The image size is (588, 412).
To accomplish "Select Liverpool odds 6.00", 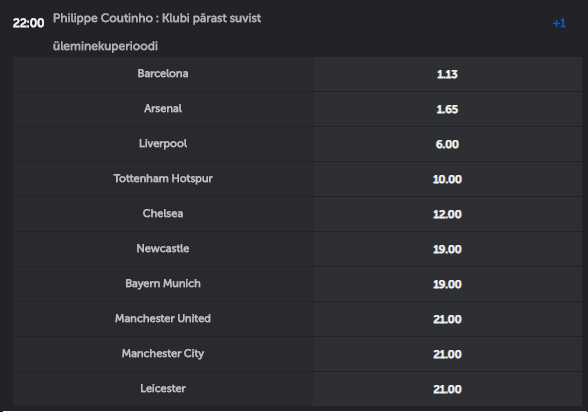I will point(447,144).
